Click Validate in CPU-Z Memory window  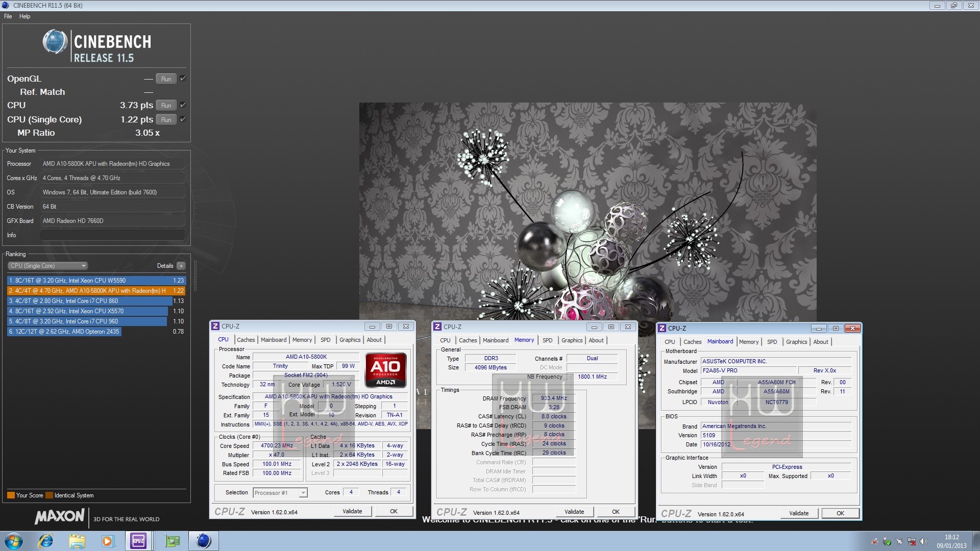pos(574,512)
